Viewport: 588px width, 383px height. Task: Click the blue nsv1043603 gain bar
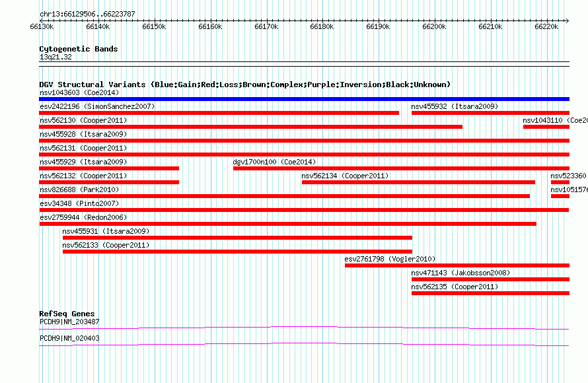click(304, 99)
